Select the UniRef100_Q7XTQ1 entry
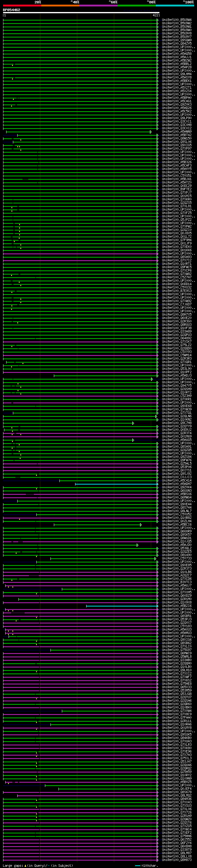197x868 pixels. pos(177,413)
